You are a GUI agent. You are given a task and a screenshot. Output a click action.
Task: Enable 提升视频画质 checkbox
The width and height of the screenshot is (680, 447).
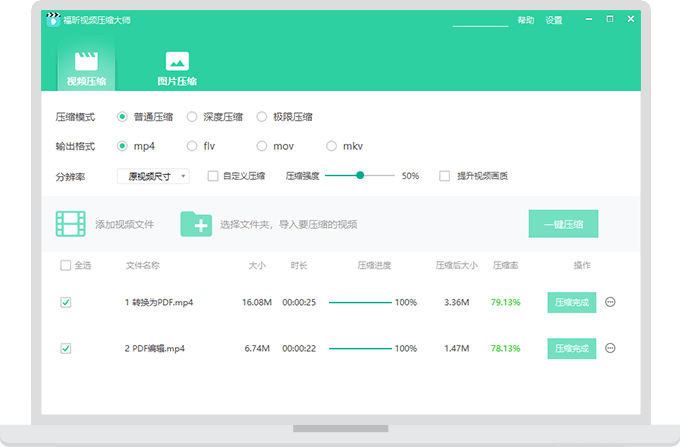click(x=445, y=176)
